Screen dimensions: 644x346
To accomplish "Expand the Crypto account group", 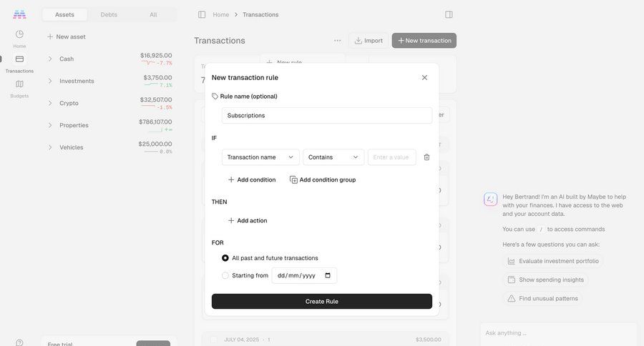I will tap(50, 104).
